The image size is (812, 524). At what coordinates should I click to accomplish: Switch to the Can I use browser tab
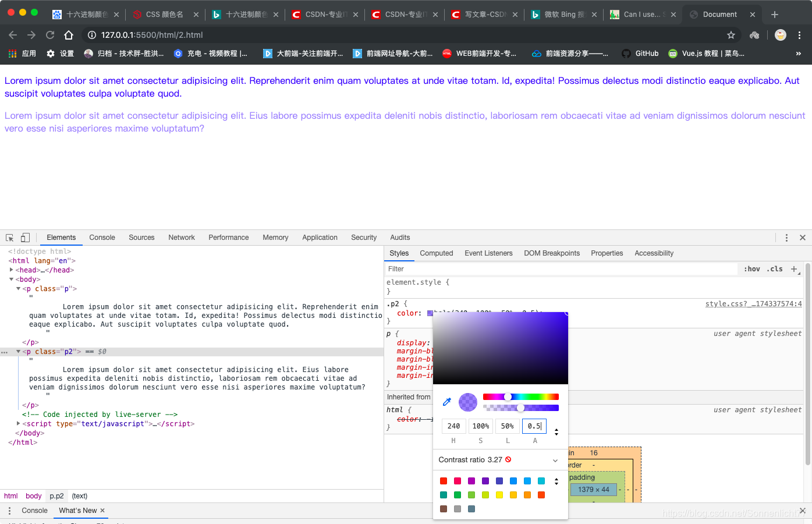(x=642, y=15)
